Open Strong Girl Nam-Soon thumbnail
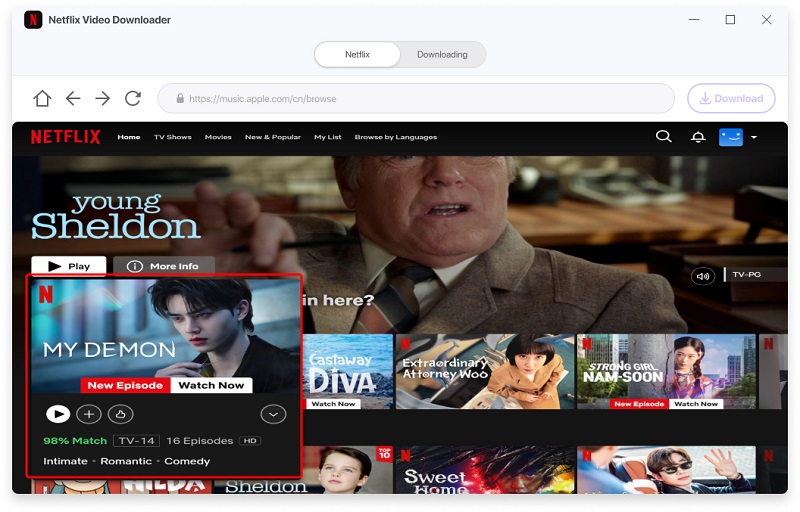 [666, 371]
